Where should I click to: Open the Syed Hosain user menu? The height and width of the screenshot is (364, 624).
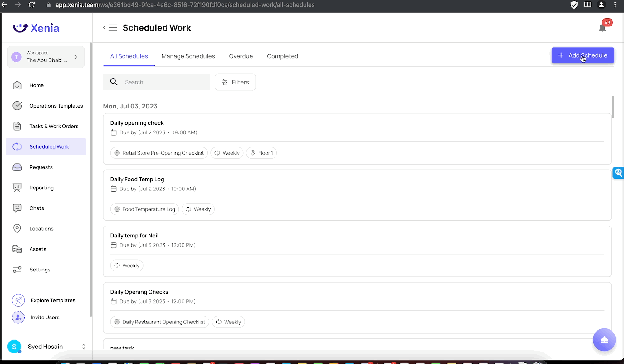[46, 347]
